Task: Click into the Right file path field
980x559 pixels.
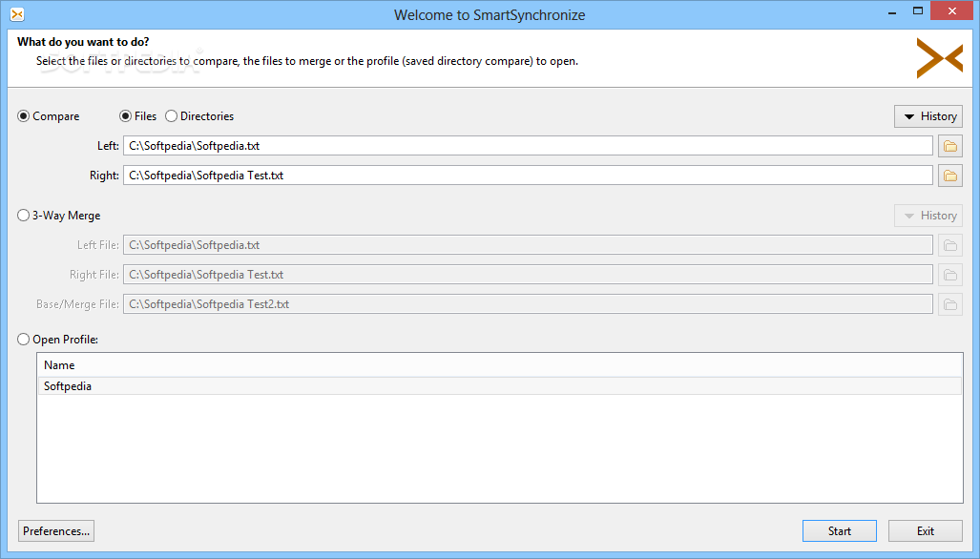Action: tap(528, 176)
